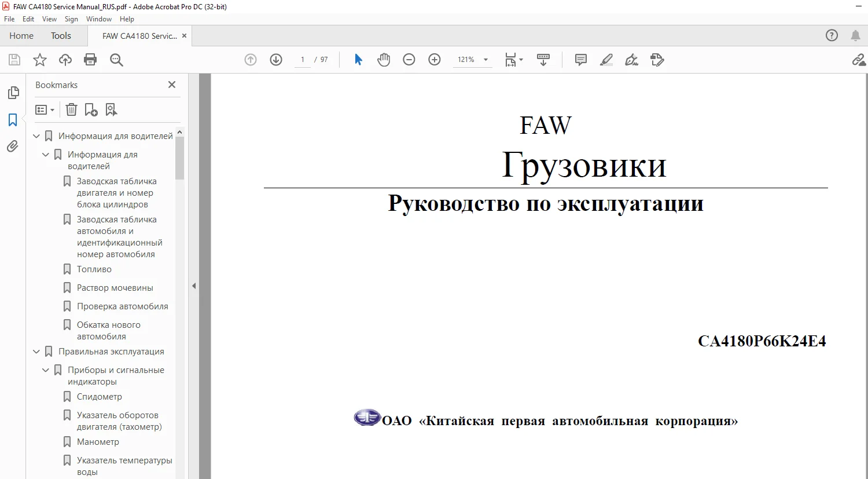Image resolution: width=868 pixels, height=479 pixels.
Task: Delete selected bookmark trash icon
Action: (x=71, y=109)
